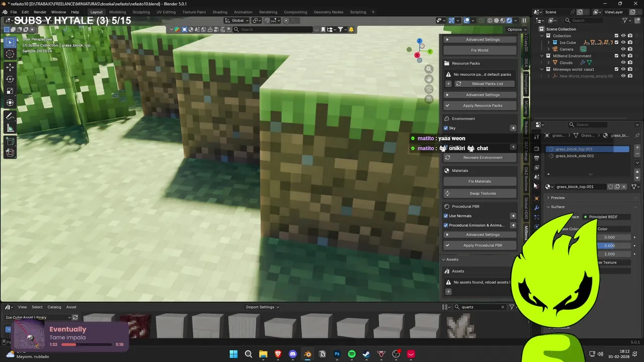This screenshot has width=644, height=362.
Task: Uncheck the Collection exclude checkbox
Action: 616,36
